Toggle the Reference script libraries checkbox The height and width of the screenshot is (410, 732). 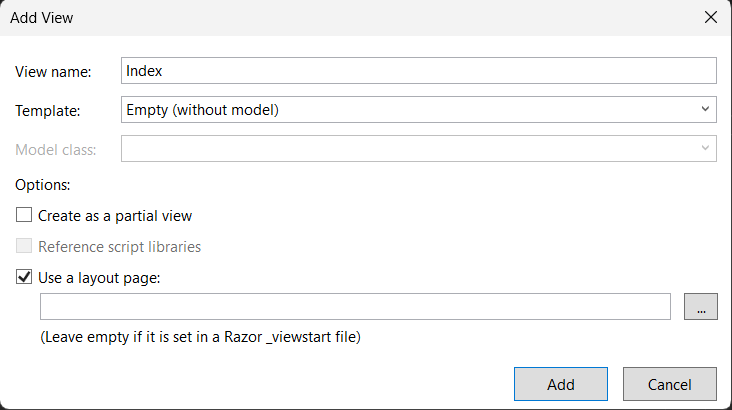click(24, 246)
